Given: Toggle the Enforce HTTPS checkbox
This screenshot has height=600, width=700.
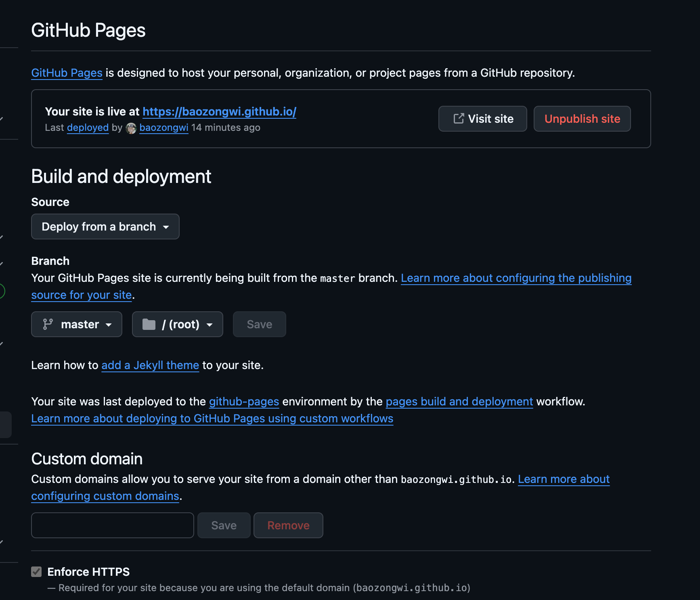Looking at the screenshot, I should [x=37, y=572].
